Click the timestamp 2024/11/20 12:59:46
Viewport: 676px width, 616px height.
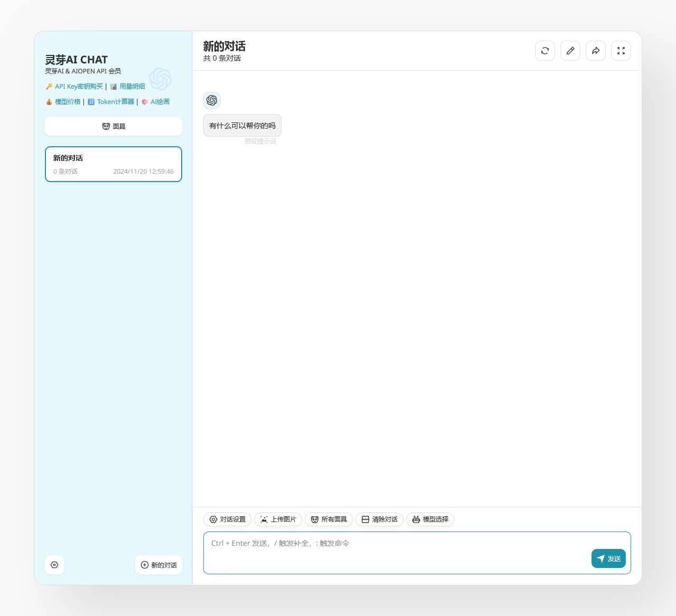pos(143,172)
